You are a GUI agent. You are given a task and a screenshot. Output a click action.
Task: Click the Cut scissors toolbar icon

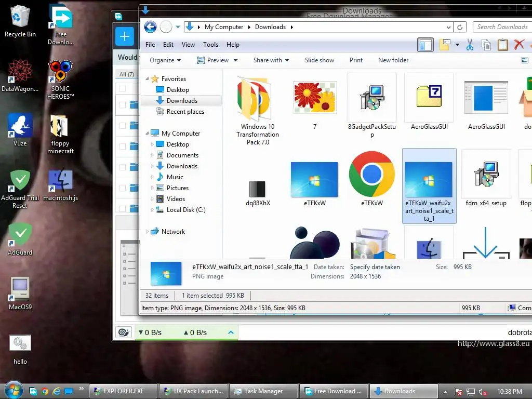pos(470,45)
